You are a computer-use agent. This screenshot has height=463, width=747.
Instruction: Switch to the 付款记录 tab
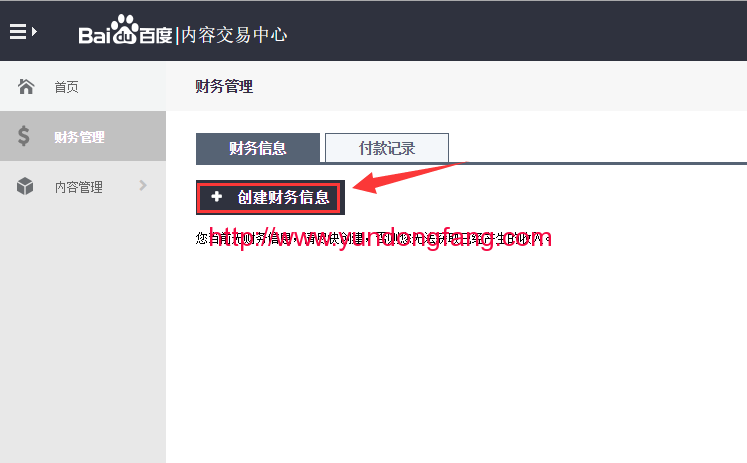387,148
